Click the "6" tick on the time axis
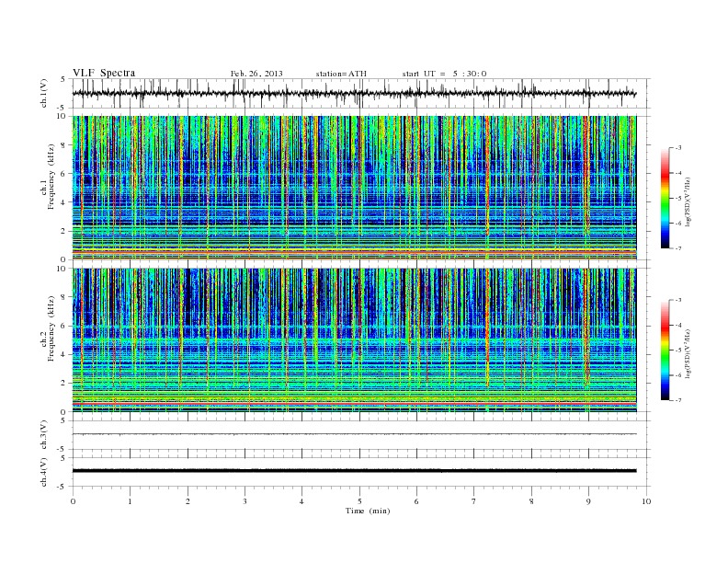 pos(416,501)
